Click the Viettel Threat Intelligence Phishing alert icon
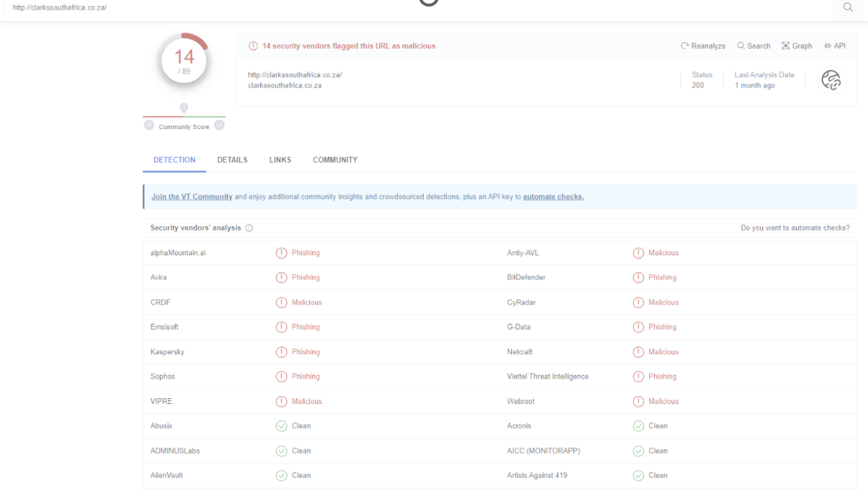 click(638, 376)
